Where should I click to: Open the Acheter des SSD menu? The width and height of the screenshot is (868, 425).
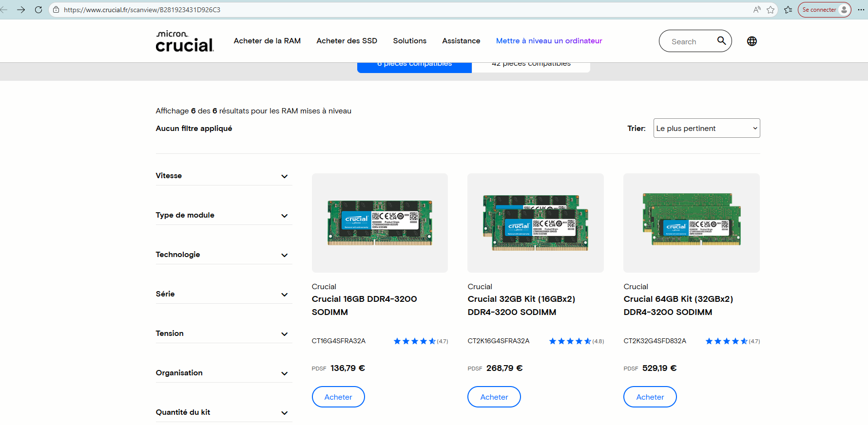coord(347,41)
